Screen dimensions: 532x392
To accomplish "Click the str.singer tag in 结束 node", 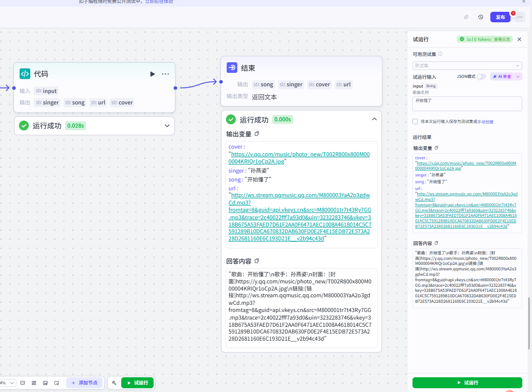I will tap(291, 84).
